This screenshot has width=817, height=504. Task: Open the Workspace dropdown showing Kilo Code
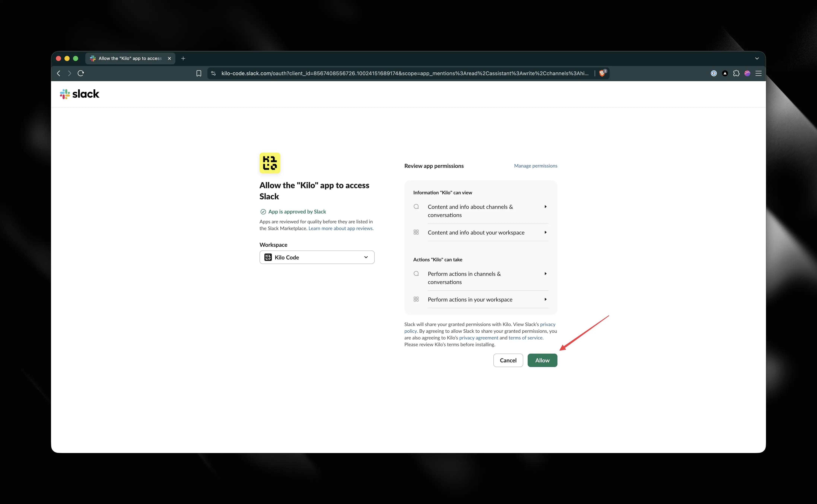pos(317,257)
